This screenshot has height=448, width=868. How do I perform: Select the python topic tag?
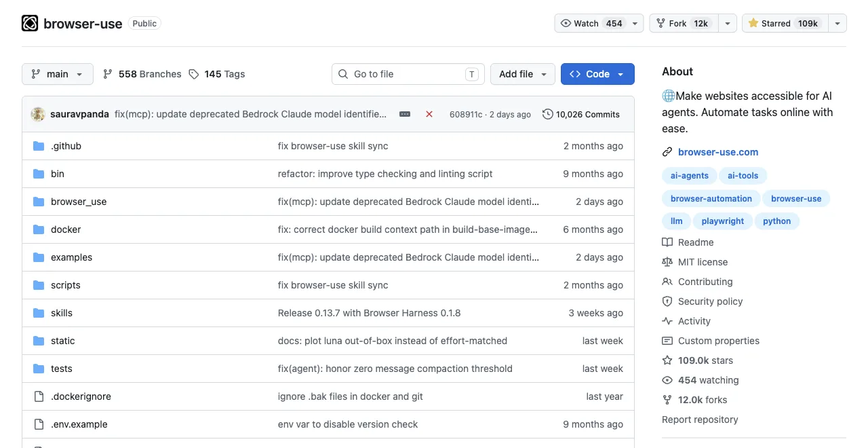777,221
